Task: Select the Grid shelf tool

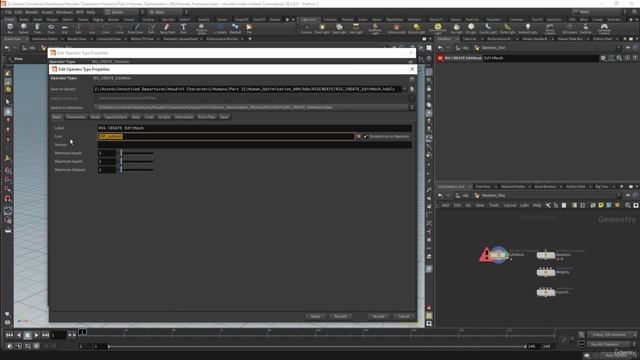Action: point(64,29)
